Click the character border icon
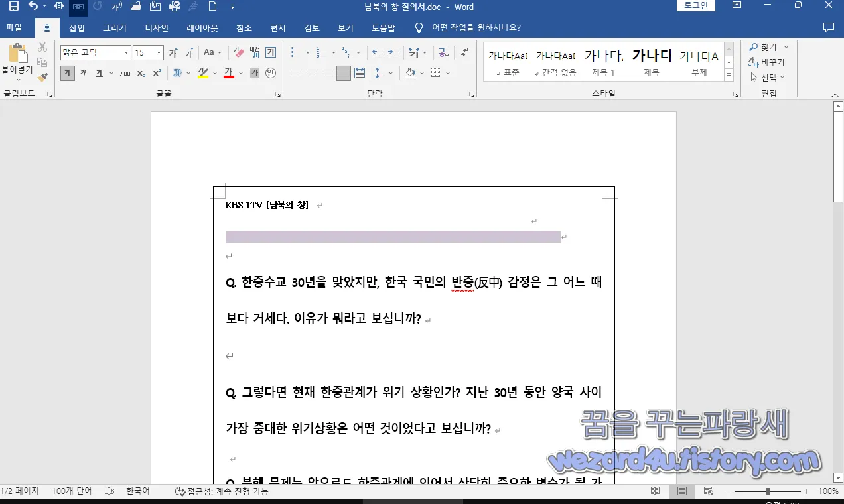 tap(271, 52)
